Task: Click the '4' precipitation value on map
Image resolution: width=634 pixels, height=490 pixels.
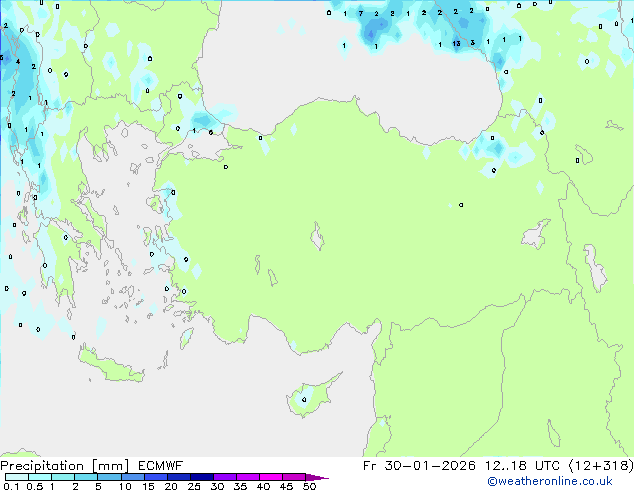Action: click(x=18, y=61)
